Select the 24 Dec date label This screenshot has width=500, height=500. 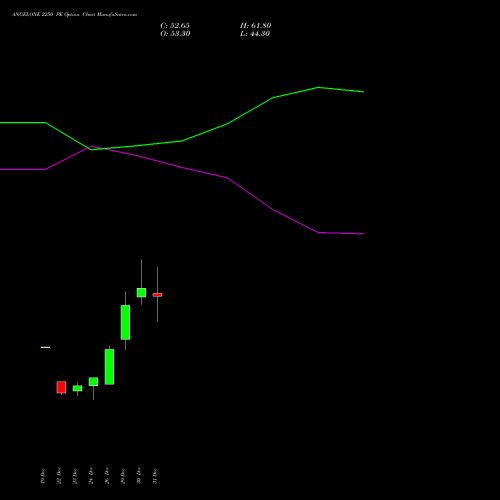(91, 476)
